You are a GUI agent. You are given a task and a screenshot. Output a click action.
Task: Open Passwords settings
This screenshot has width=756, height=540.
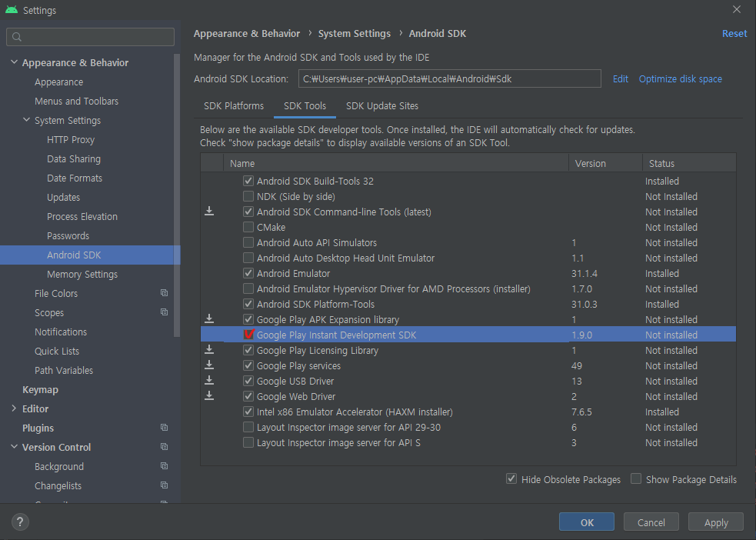tap(68, 235)
